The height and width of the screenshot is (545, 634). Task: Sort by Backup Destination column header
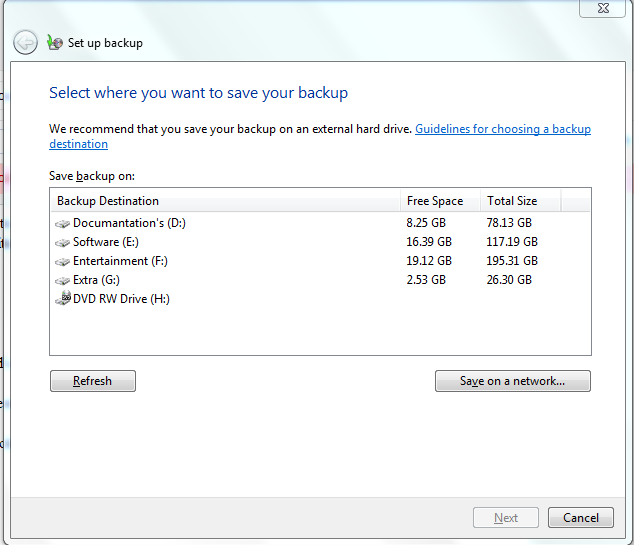coord(225,201)
